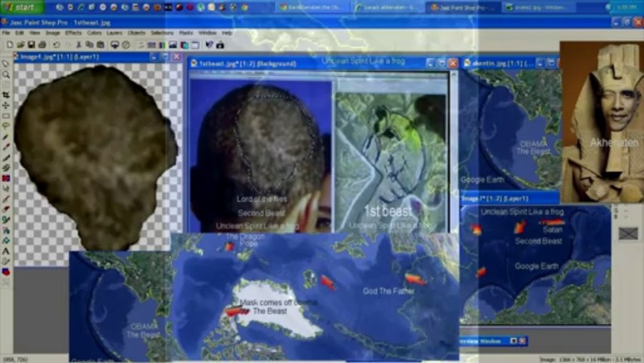Select the Freehand lasso tool

tap(6, 126)
